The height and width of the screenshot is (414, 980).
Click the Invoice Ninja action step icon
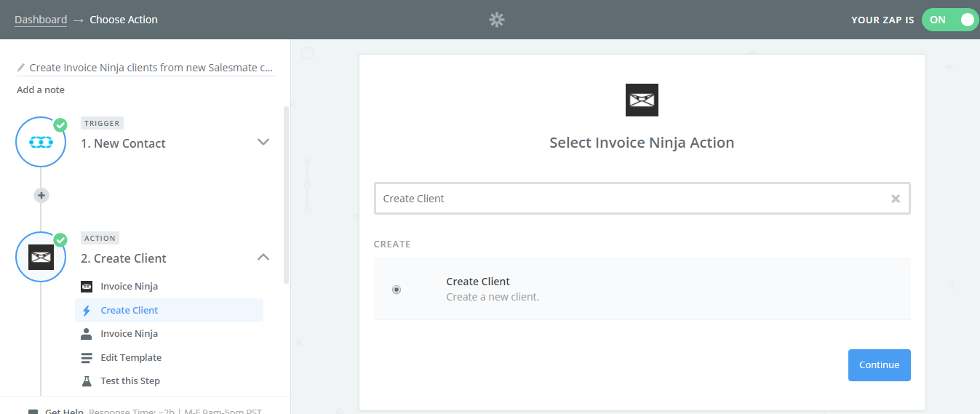[41, 258]
